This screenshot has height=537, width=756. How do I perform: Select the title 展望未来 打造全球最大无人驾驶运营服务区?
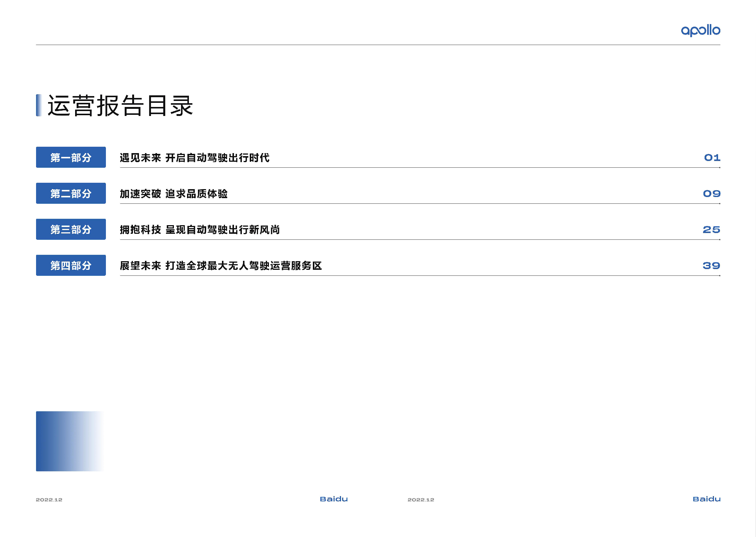[221, 266]
